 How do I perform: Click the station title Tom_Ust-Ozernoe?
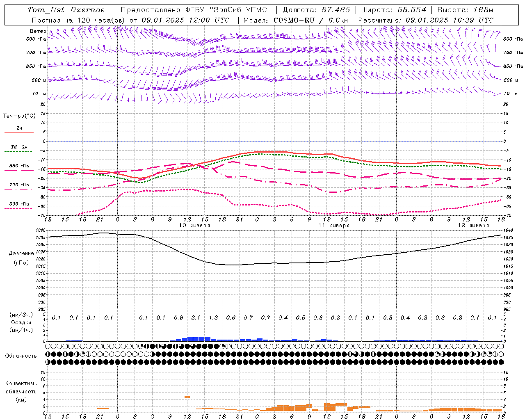pyautogui.click(x=66, y=10)
